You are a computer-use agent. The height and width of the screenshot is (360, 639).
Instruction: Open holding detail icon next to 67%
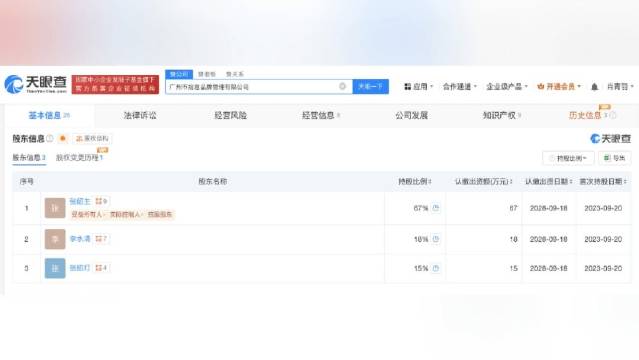click(x=436, y=208)
